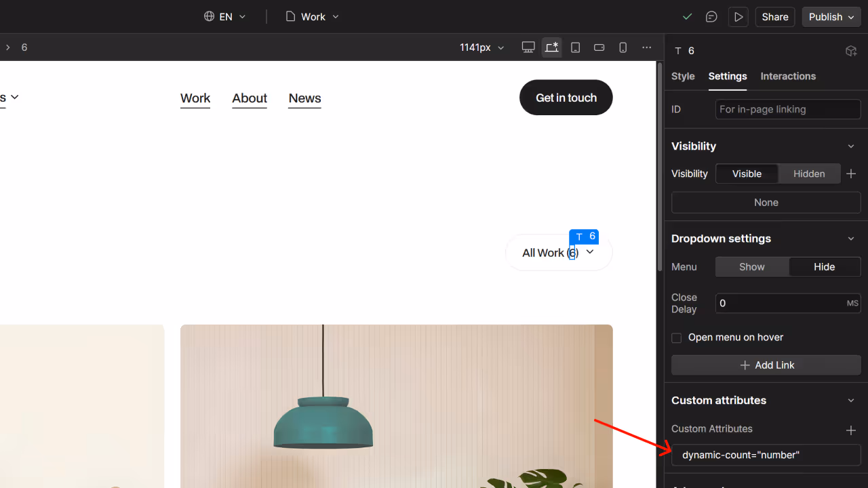Enable Open menu on hover
The image size is (868, 488).
pos(676,338)
